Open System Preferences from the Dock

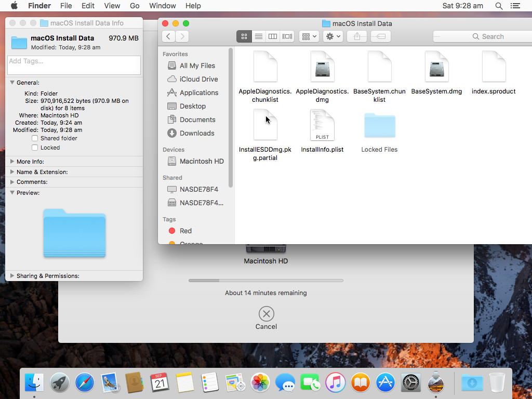(x=411, y=383)
